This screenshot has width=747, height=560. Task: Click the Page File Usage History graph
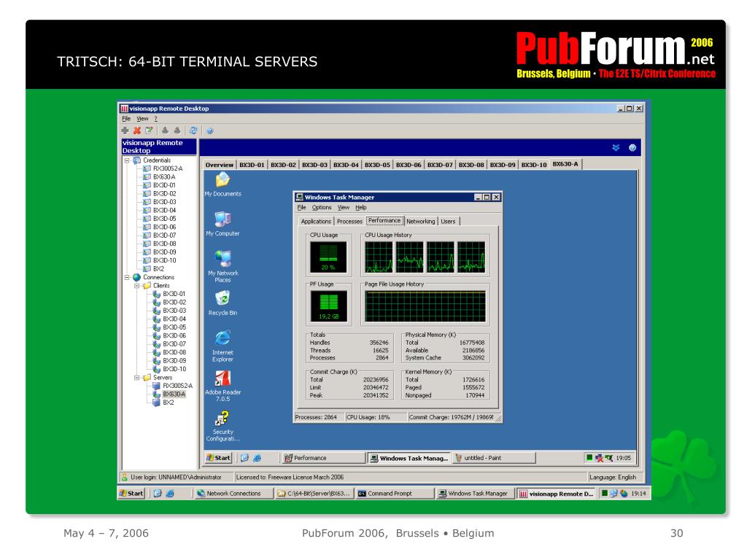425,306
